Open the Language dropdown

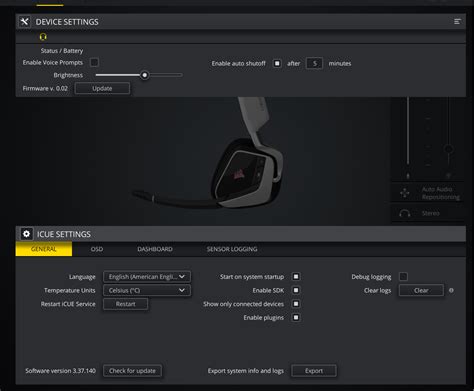[x=147, y=277]
